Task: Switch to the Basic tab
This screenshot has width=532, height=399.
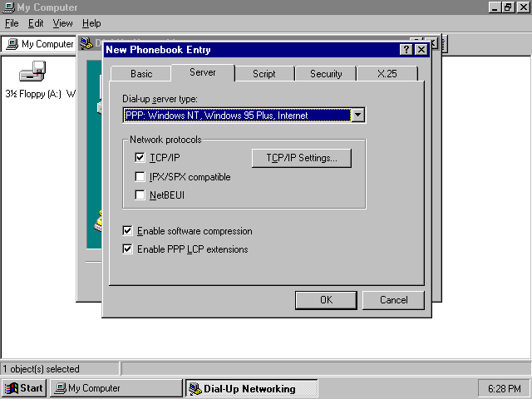Action: click(141, 74)
